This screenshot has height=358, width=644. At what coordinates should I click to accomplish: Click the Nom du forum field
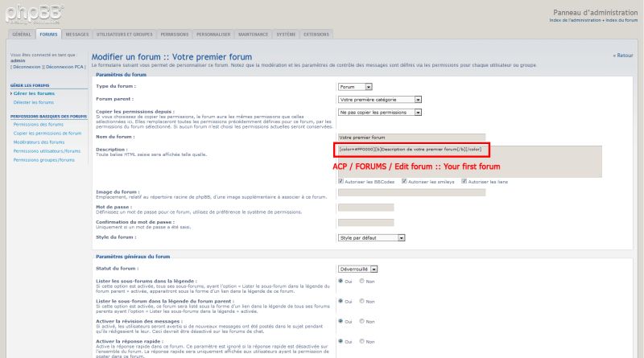[x=411, y=138]
